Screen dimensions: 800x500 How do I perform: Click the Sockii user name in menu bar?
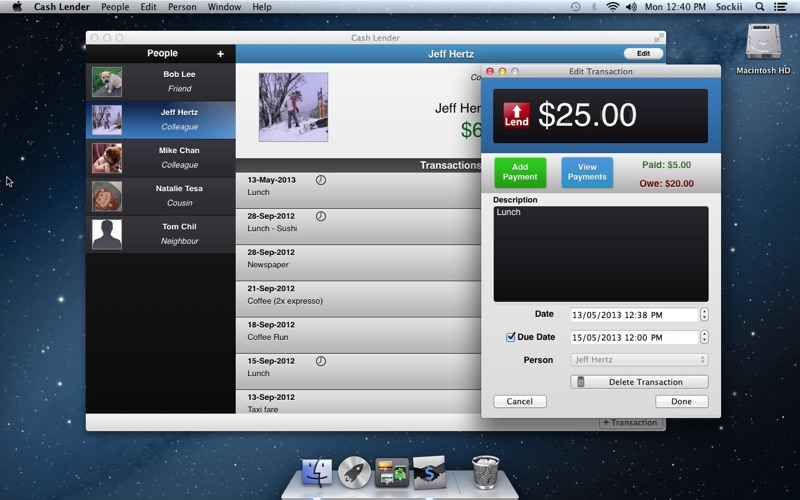coord(729,7)
